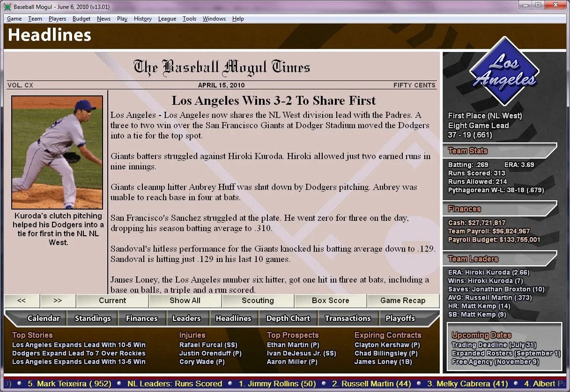Open the Scouting report button
The height and width of the screenshot is (392, 570).
258,301
